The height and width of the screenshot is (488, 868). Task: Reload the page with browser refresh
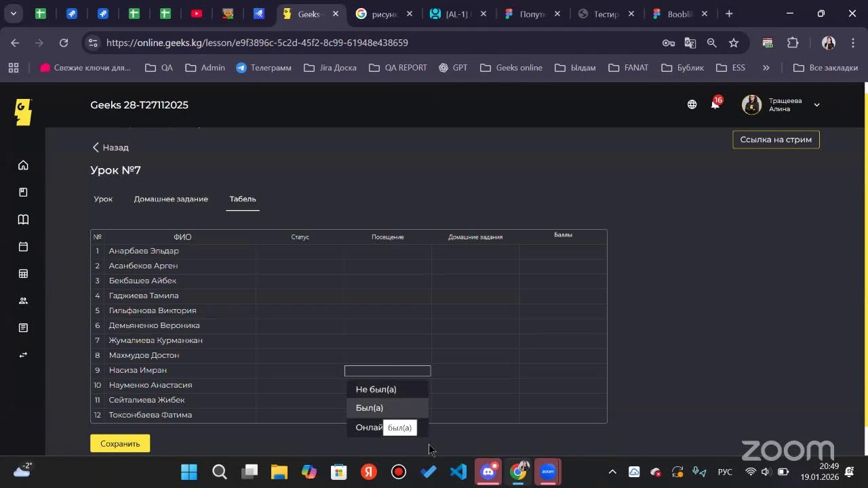(64, 43)
